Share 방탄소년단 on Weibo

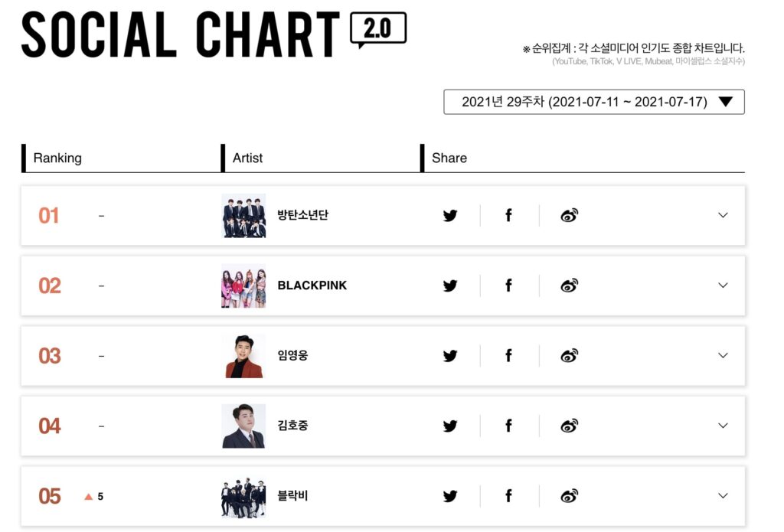coord(569,216)
